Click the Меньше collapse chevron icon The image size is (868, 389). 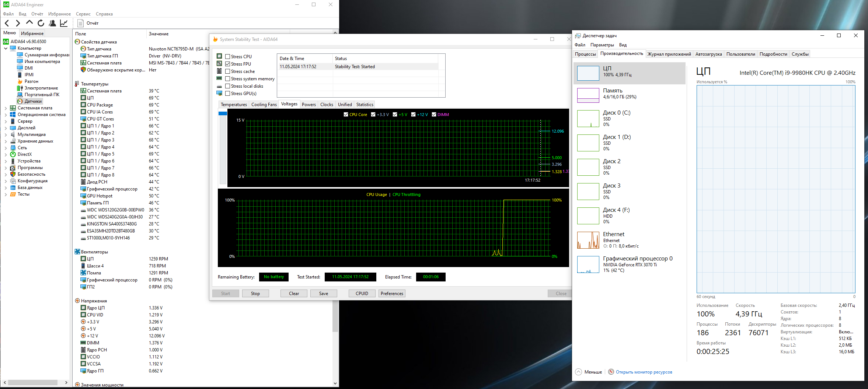tap(578, 372)
